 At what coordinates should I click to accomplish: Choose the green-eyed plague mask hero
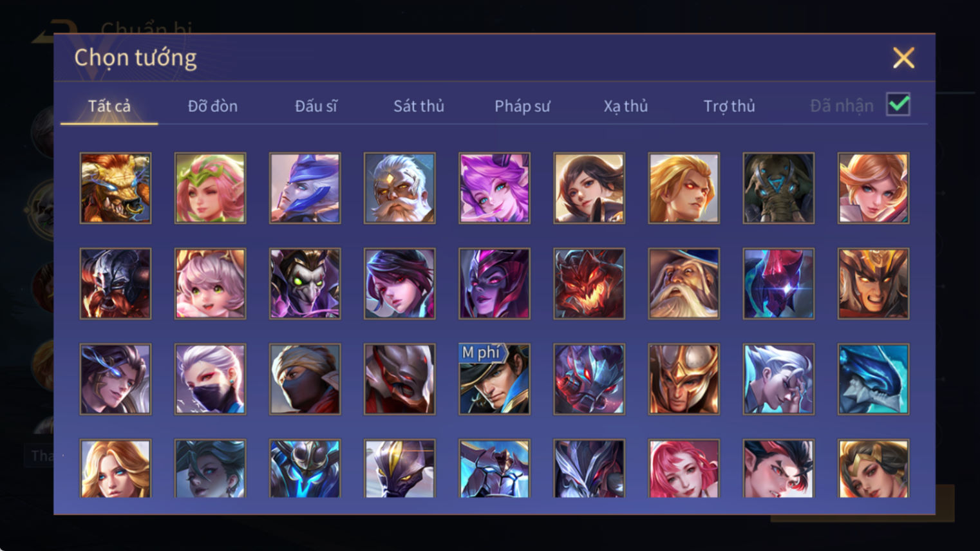[305, 284]
